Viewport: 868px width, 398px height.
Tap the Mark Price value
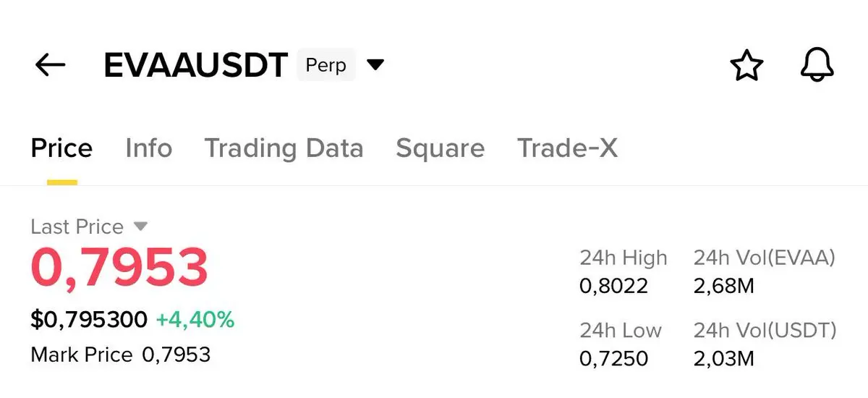tap(176, 355)
